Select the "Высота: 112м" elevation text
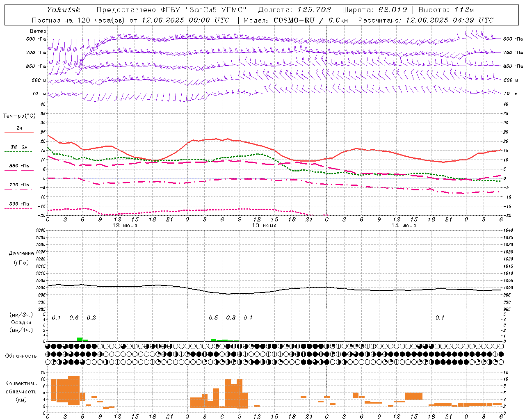 (446, 9)
